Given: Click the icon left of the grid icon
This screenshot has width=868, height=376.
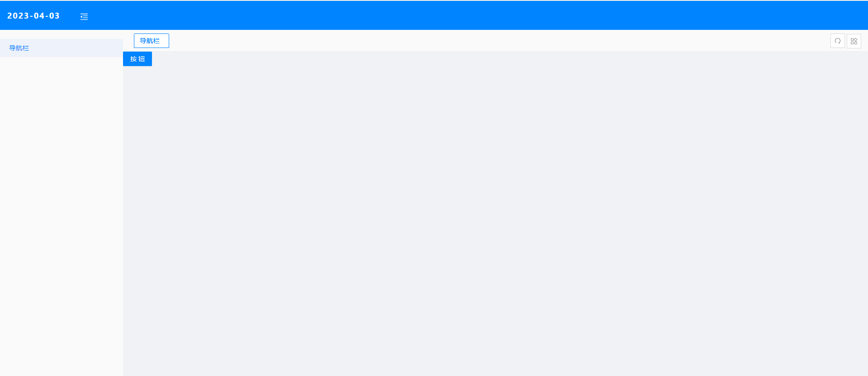Looking at the screenshot, I should click(837, 41).
